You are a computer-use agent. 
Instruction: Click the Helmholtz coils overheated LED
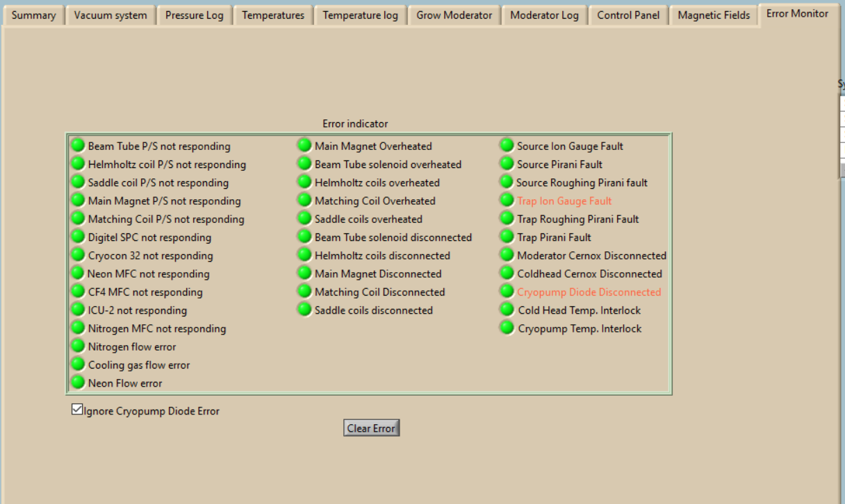pyautogui.click(x=304, y=182)
